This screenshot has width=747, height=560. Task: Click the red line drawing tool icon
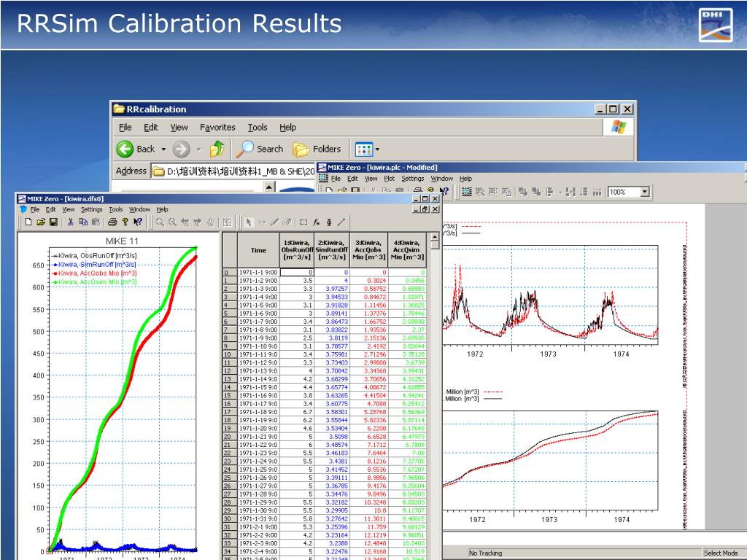click(x=341, y=222)
